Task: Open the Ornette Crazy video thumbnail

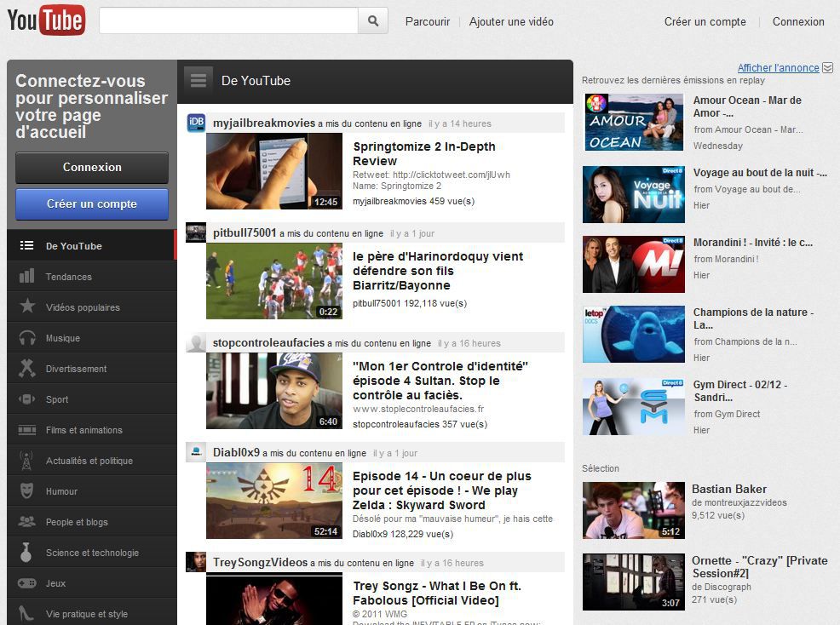Action: pyautogui.click(x=634, y=582)
